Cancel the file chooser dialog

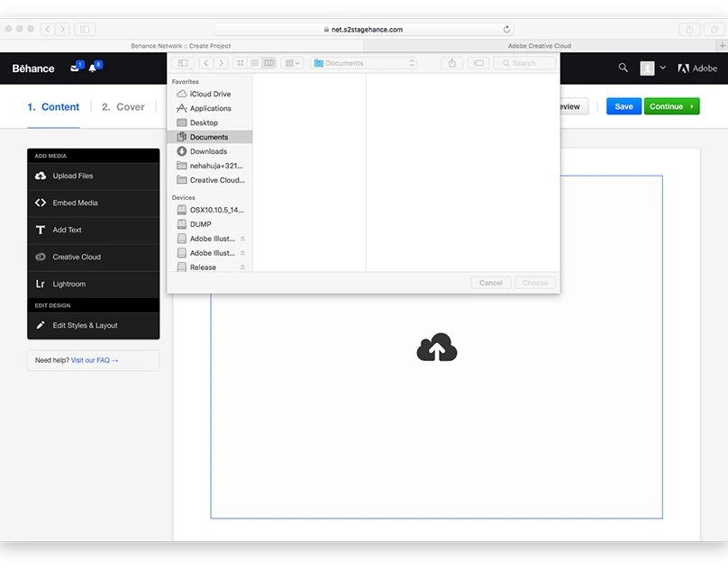click(491, 283)
